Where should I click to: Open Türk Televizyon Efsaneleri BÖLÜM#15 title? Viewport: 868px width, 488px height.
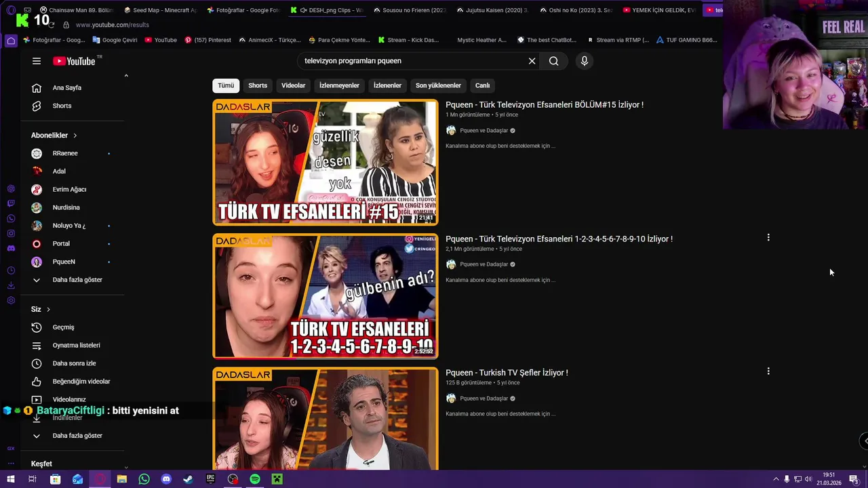point(545,105)
